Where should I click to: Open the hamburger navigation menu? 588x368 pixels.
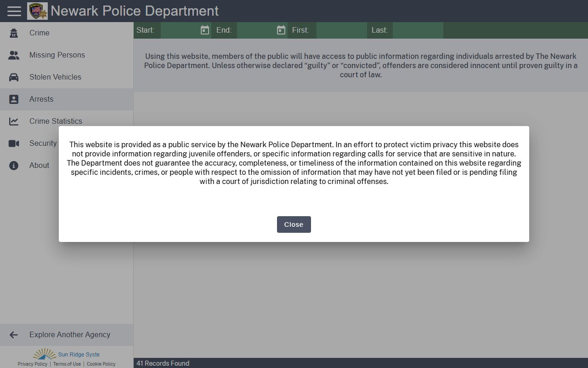14,11
